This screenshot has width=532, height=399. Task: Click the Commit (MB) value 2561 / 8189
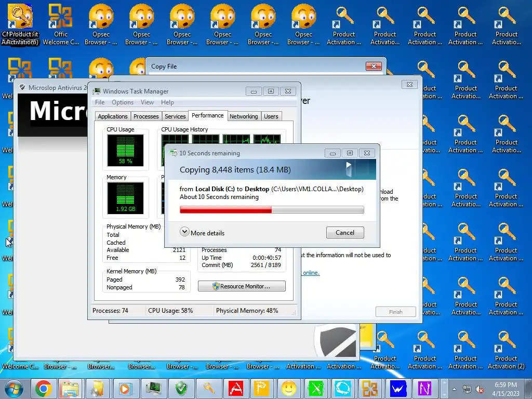(265, 265)
